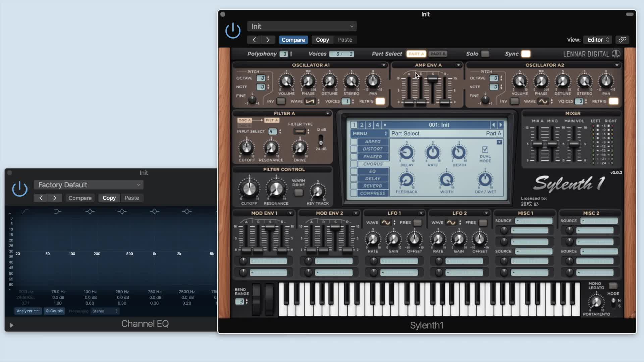The height and width of the screenshot is (362, 644).
Task: Open the Init preset dropdown
Action: (302, 26)
